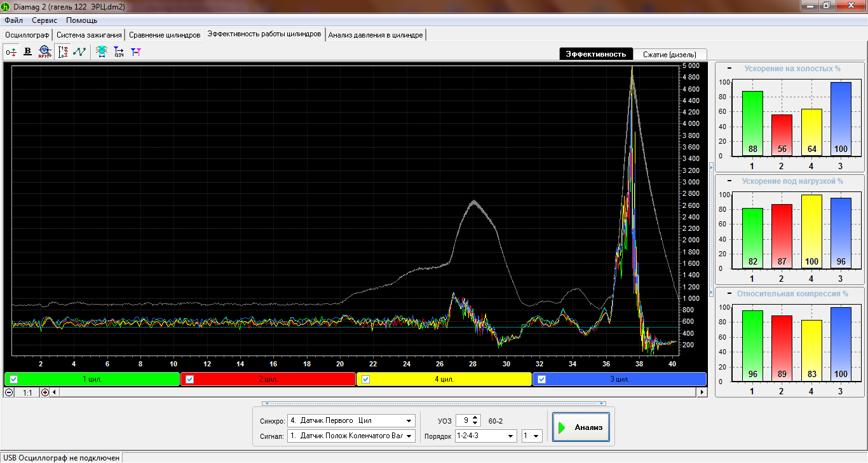This screenshot has height=463, width=868.
Task: Toggle the RPM scale 0-1 icon
Action: tap(63, 52)
